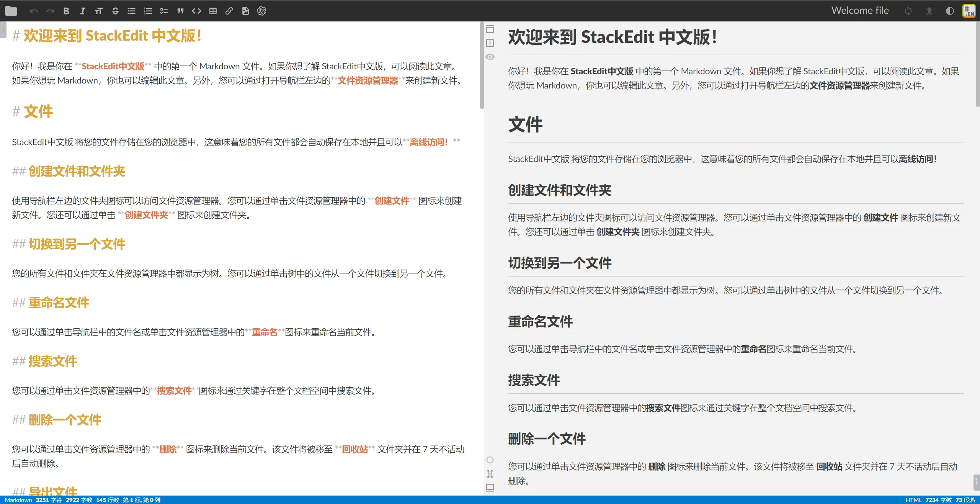The height and width of the screenshot is (504, 980).
Task: Open the file explorer folder icon
Action: click(x=11, y=11)
